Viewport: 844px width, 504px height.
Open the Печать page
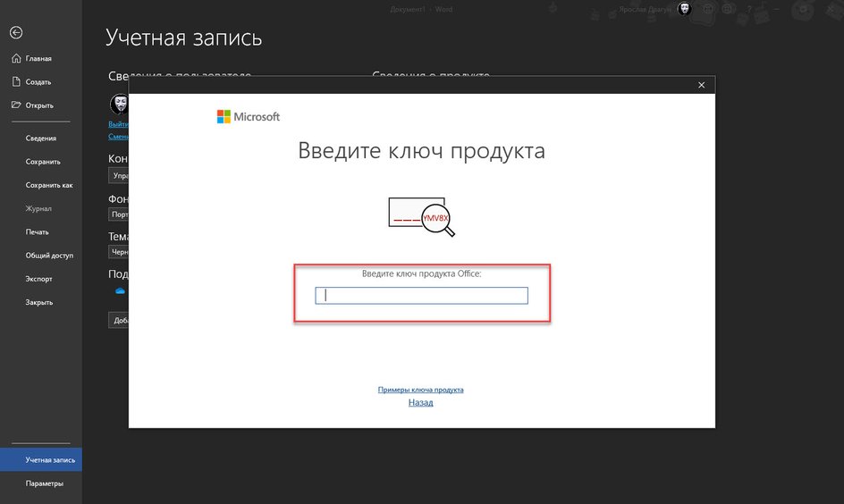(38, 231)
